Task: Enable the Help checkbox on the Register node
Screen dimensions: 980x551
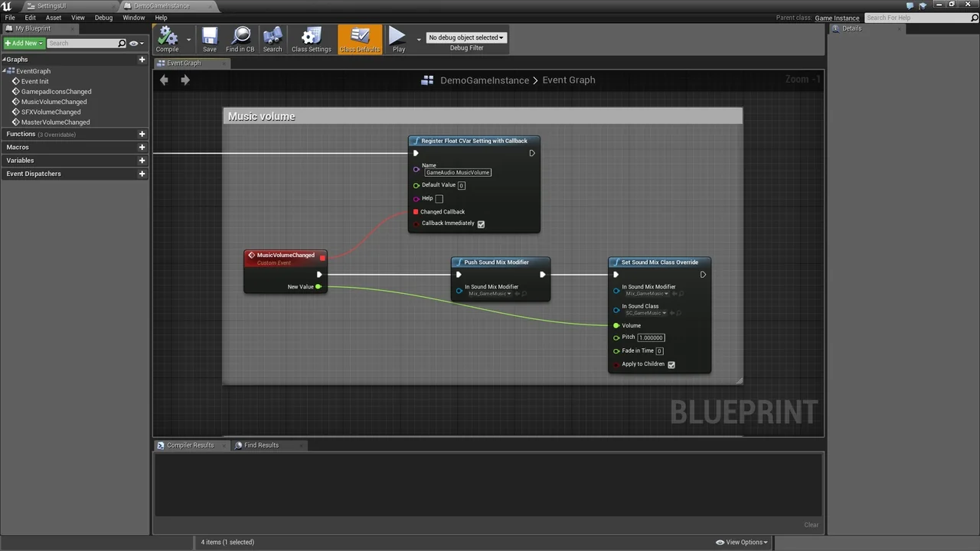Action: tap(439, 199)
